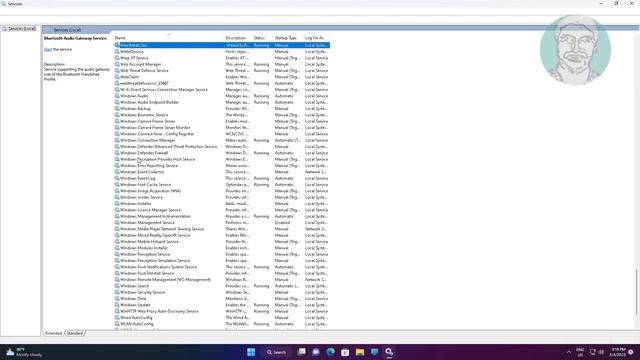The width and height of the screenshot is (640, 360).
Task: Switch to the Extended tab
Action: pyautogui.click(x=53, y=333)
